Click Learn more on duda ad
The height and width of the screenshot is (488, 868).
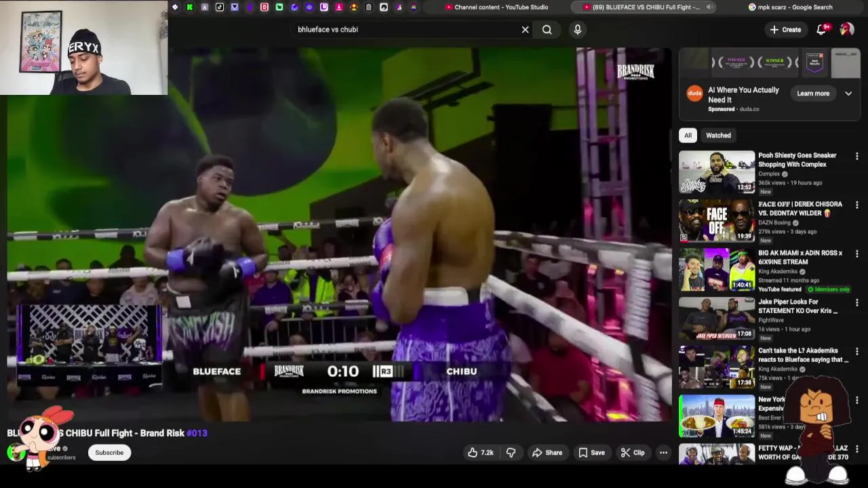point(813,94)
